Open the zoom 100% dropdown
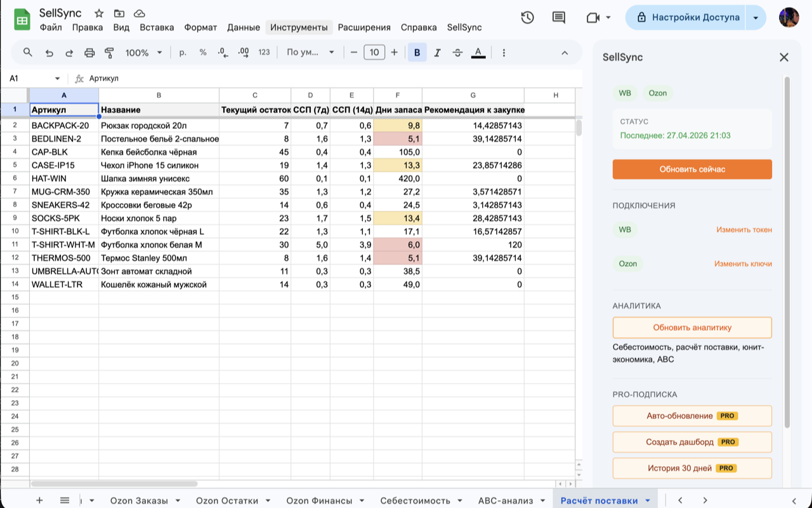Viewport: 812px width, 508px height. tap(144, 53)
